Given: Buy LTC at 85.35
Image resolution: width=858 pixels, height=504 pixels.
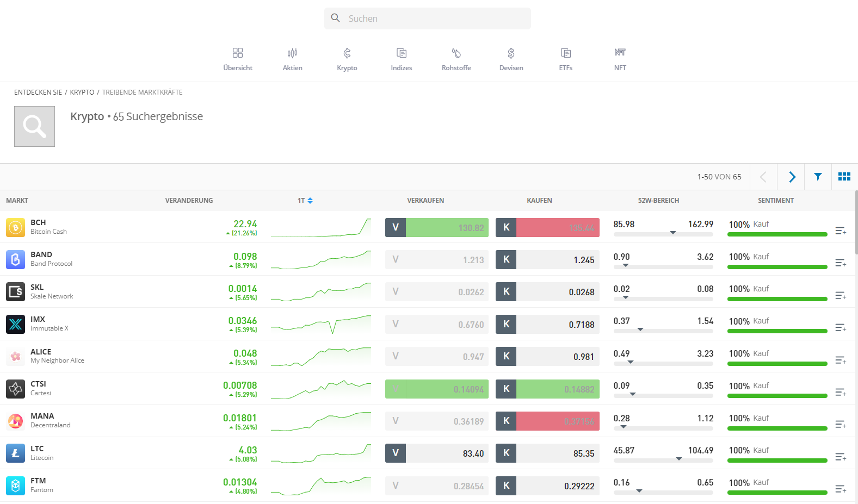Looking at the screenshot, I should (x=547, y=453).
